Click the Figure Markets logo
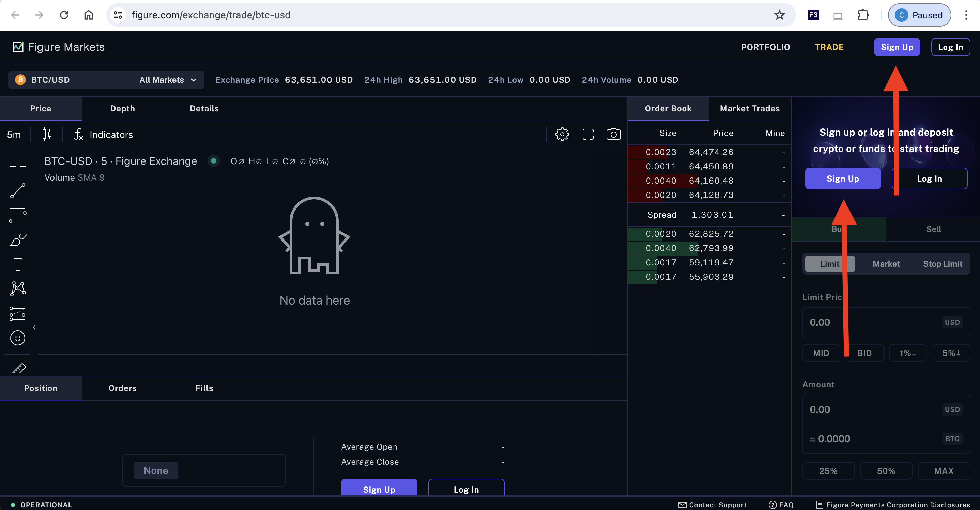Image resolution: width=980 pixels, height=510 pixels. [59, 47]
